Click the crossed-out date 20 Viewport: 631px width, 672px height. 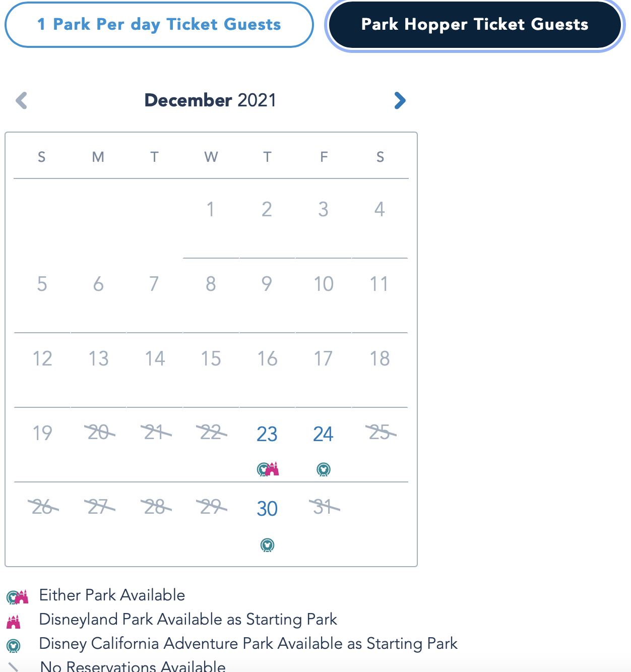coord(99,433)
